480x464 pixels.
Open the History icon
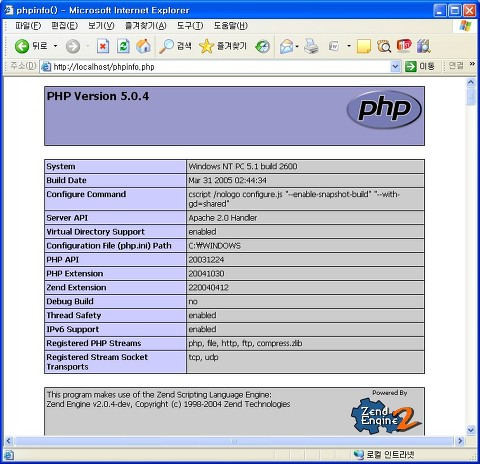(x=262, y=46)
